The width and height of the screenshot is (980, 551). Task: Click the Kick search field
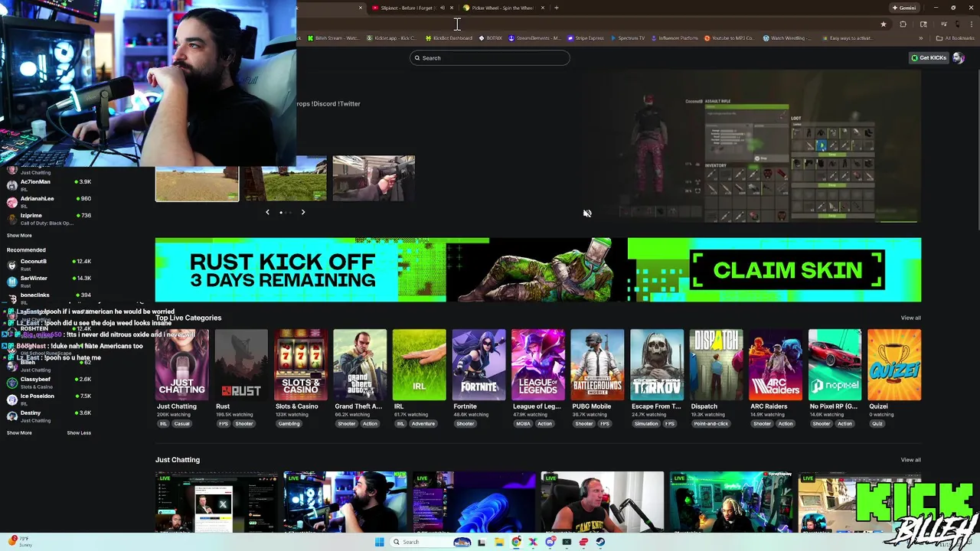point(490,58)
